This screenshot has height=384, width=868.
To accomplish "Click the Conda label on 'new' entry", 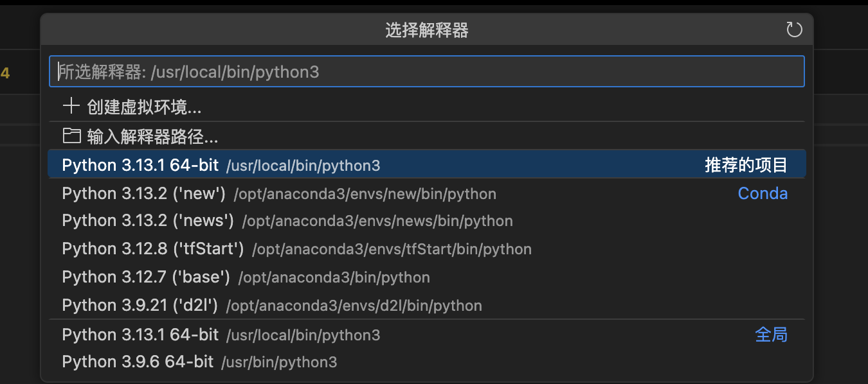I will [763, 193].
